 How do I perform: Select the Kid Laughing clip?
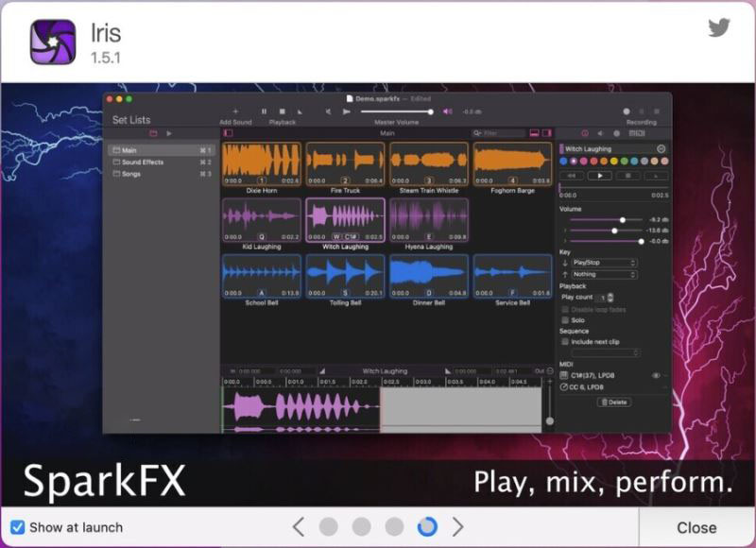click(x=262, y=220)
